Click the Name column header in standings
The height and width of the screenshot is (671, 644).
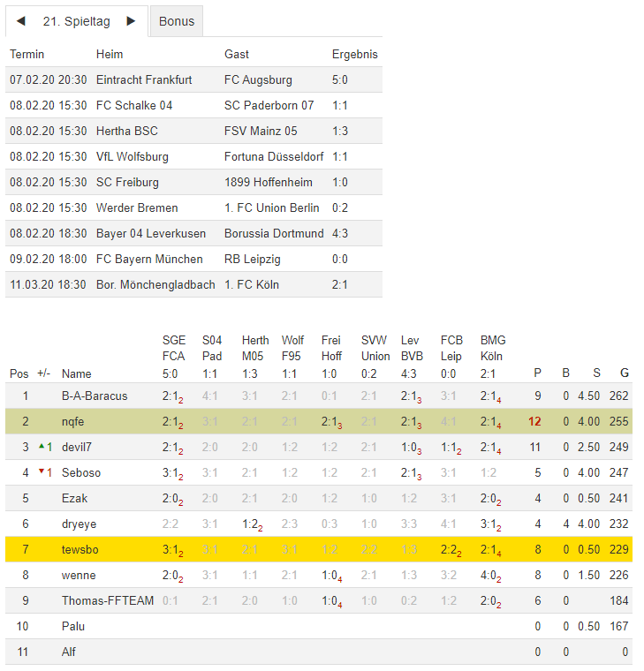[77, 373]
